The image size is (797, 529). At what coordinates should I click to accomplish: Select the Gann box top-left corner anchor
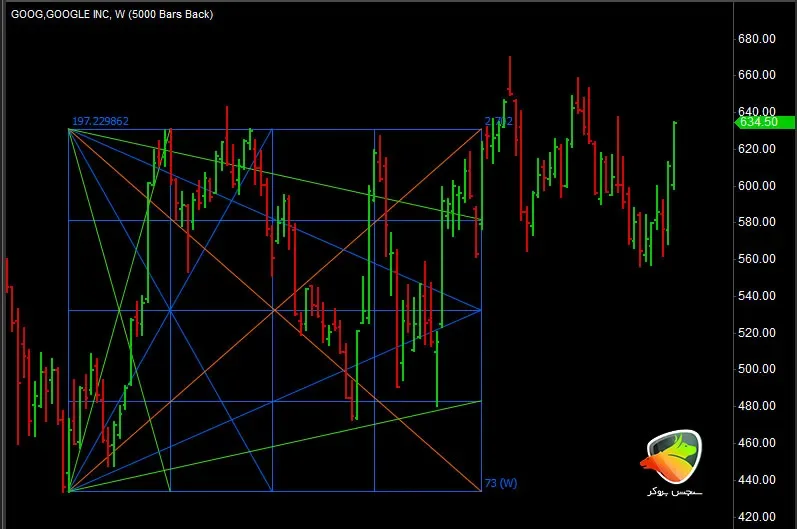(69, 130)
